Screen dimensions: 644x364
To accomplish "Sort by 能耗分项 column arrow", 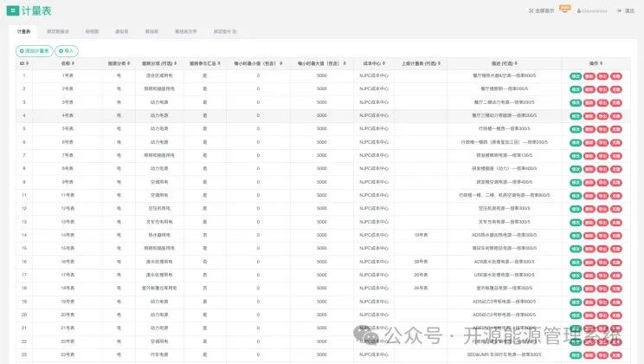I will tap(176, 63).
